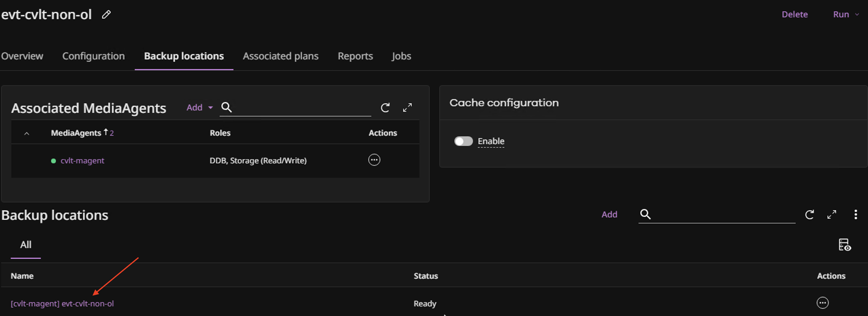This screenshot has width=868, height=316.
Task: Open actions menu for evt-cvlt-non-ol location
Action: pyautogui.click(x=823, y=303)
